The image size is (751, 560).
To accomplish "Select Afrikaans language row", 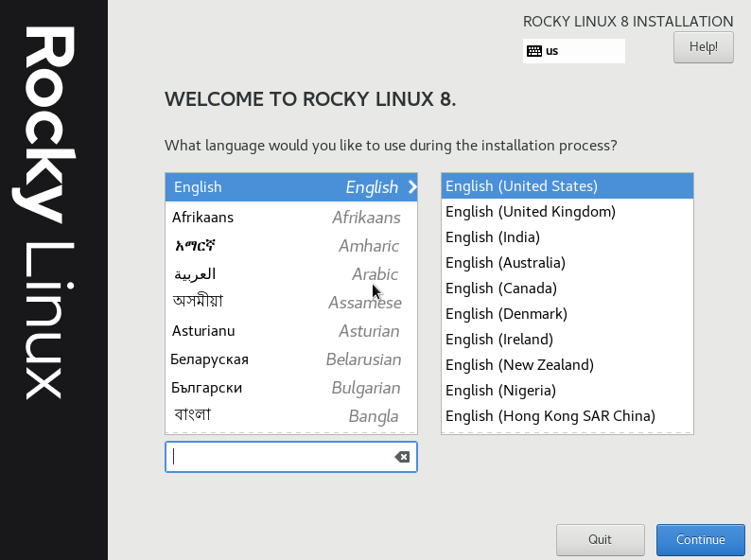I will [291, 217].
